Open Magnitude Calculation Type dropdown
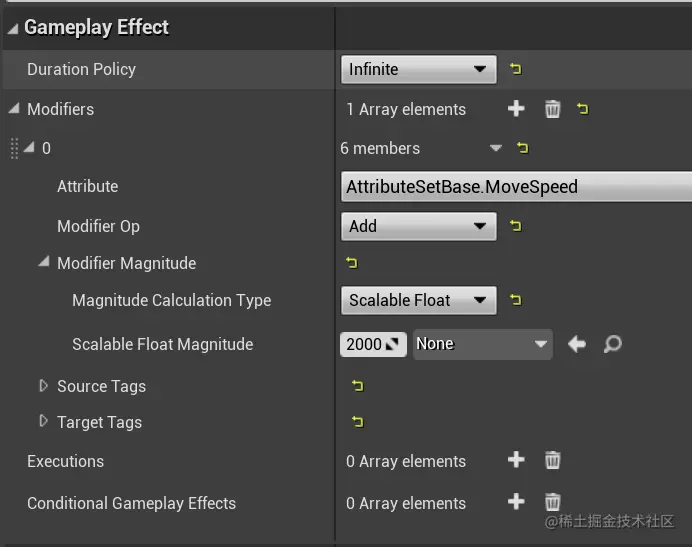 click(x=418, y=300)
